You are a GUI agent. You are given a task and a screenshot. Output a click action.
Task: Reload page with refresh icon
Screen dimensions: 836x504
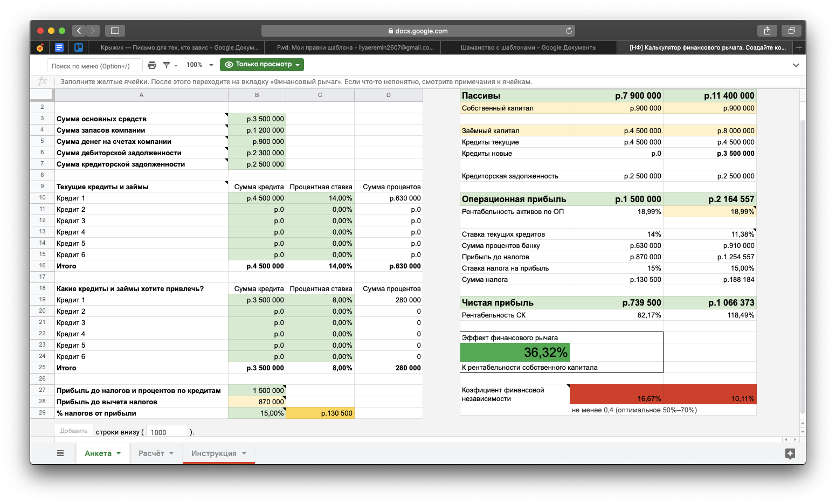pos(569,31)
